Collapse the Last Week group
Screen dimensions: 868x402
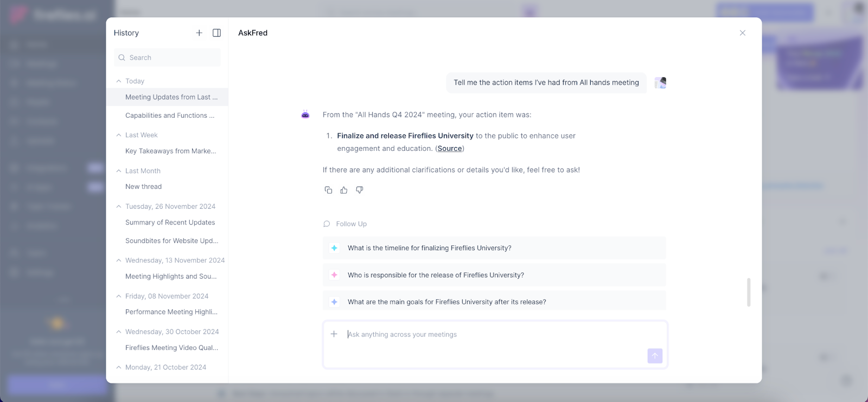[119, 135]
